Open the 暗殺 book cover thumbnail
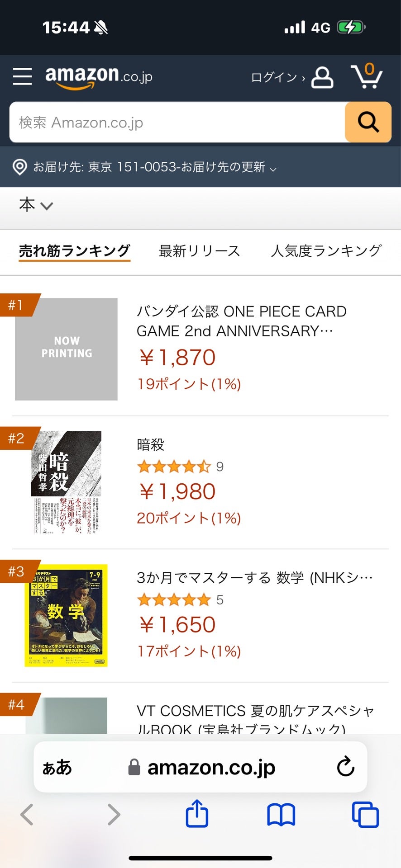 tap(66, 482)
